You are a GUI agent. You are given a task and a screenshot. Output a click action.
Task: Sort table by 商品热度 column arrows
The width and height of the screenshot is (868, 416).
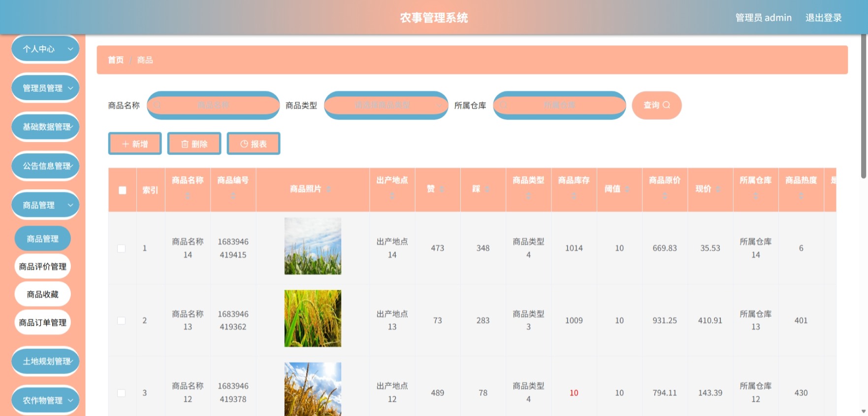tap(801, 196)
